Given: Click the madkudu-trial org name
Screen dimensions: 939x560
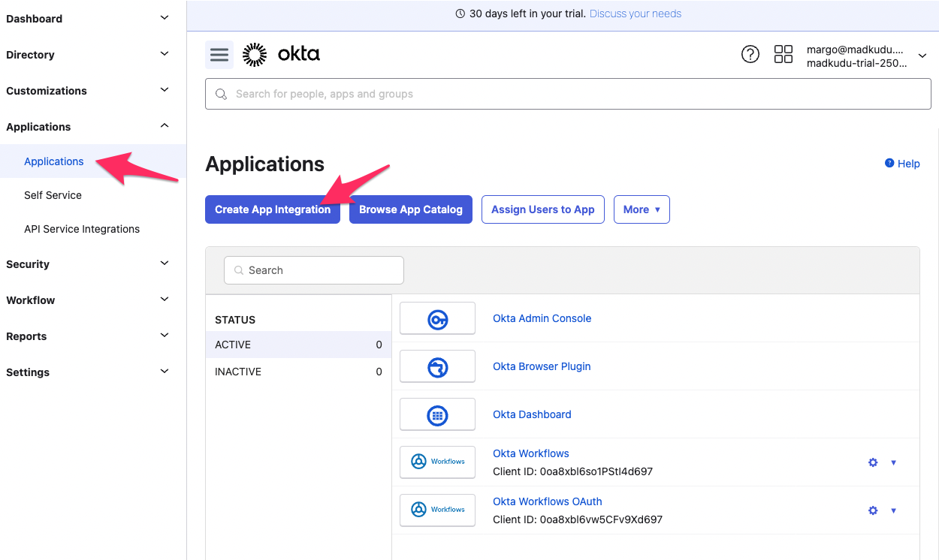Looking at the screenshot, I should point(856,64).
